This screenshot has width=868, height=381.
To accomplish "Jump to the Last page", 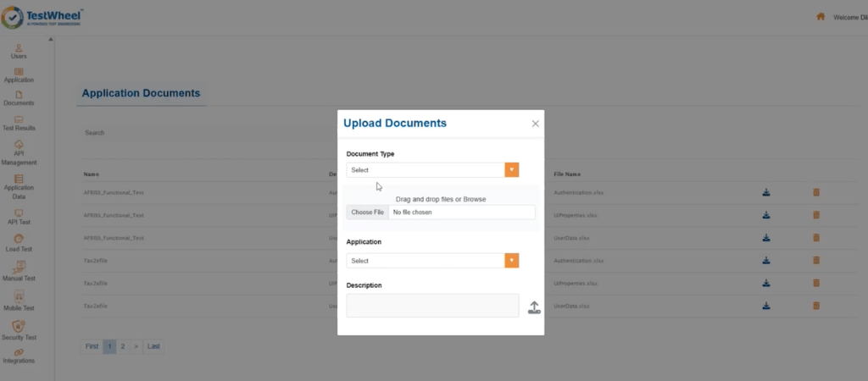I will (x=153, y=346).
